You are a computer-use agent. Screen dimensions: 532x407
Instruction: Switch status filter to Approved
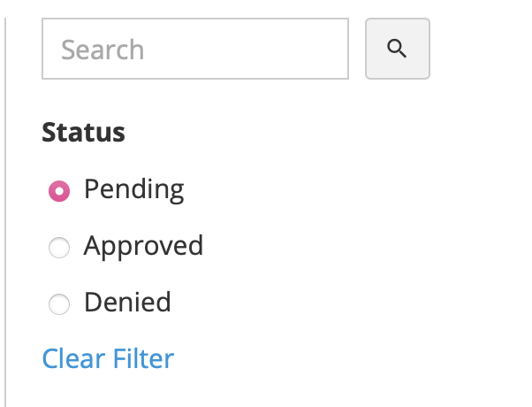[x=59, y=249]
